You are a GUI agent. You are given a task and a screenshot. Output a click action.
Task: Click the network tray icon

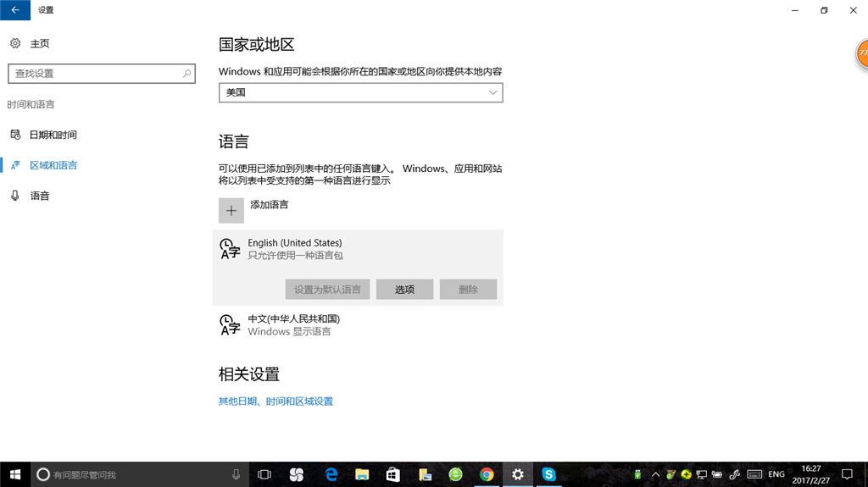click(x=701, y=474)
